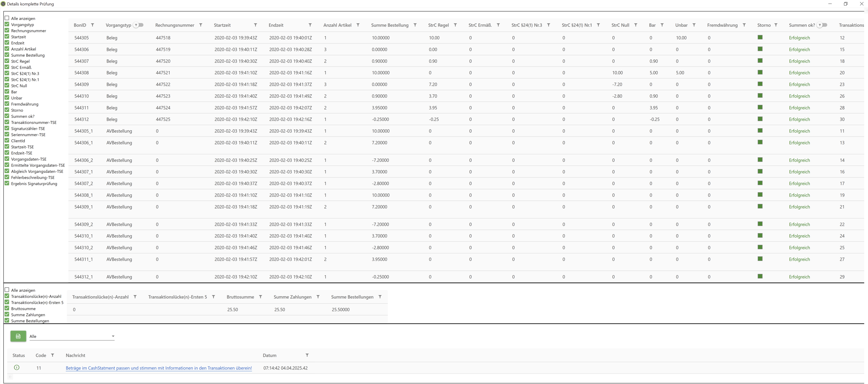Sort by the Endzeit column header

pos(276,25)
